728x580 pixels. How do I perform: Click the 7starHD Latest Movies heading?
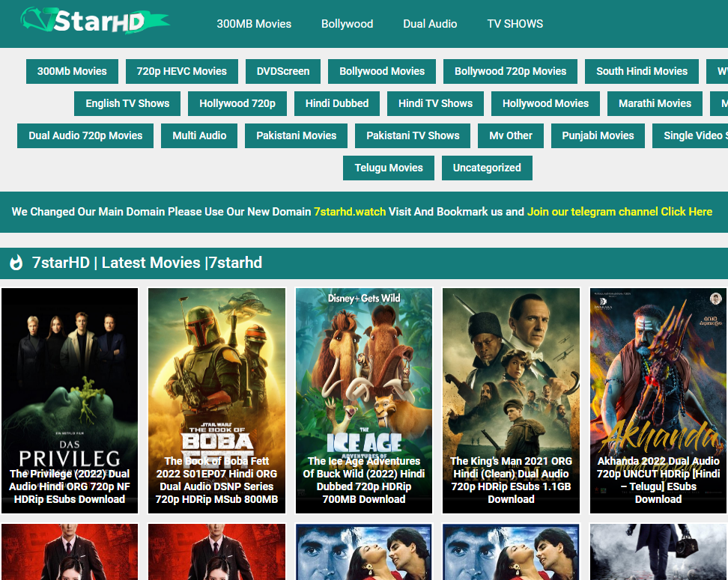click(x=147, y=263)
